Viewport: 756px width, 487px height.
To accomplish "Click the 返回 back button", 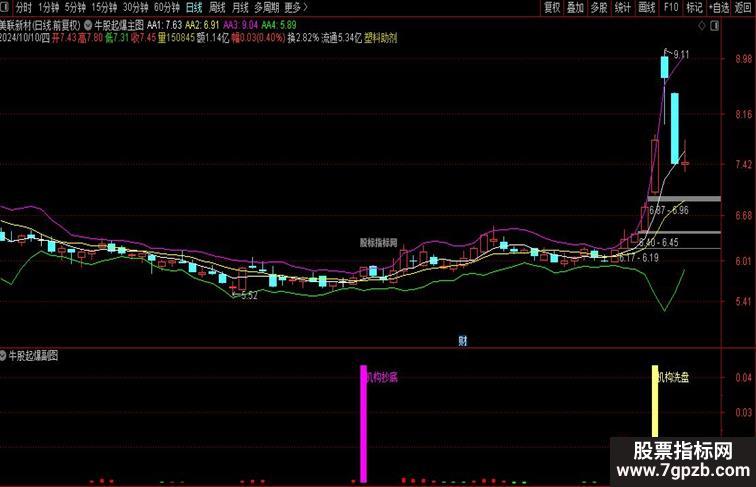I will point(743,8).
